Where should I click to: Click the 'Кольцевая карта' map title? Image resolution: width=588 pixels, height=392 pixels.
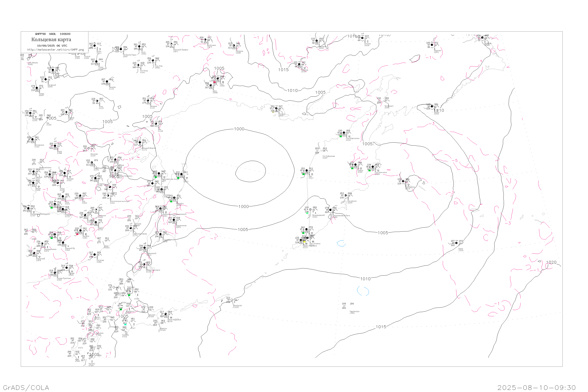point(51,40)
